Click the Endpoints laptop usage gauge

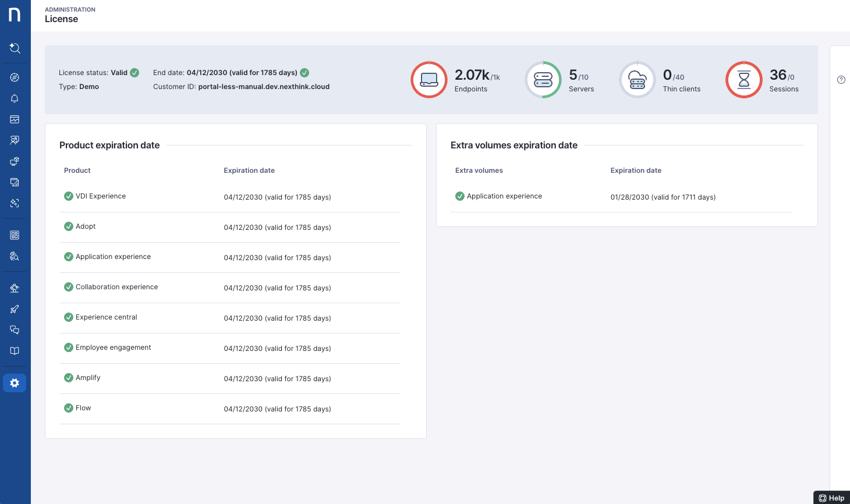click(x=429, y=80)
